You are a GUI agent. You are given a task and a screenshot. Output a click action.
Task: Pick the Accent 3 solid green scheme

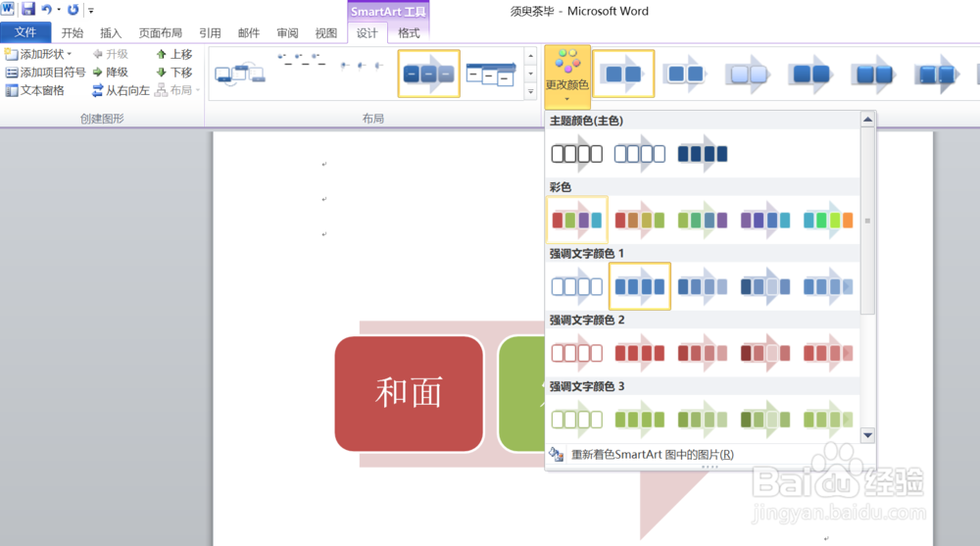[x=639, y=419]
